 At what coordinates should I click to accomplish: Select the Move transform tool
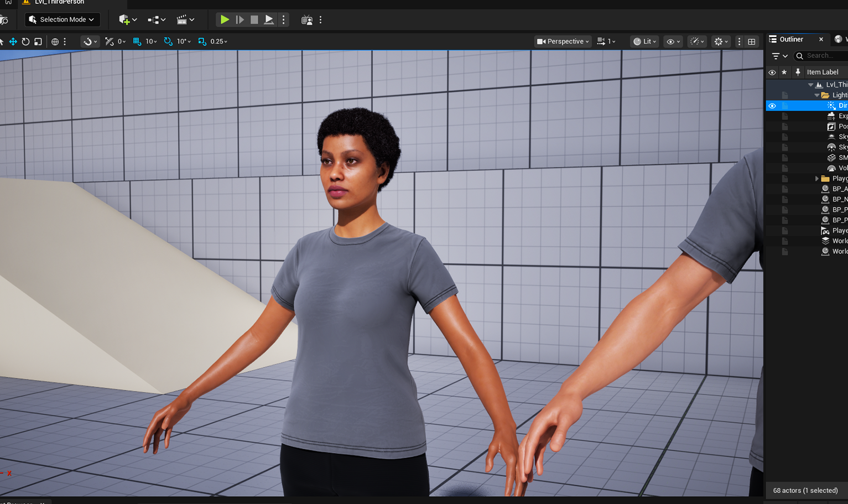(13, 41)
